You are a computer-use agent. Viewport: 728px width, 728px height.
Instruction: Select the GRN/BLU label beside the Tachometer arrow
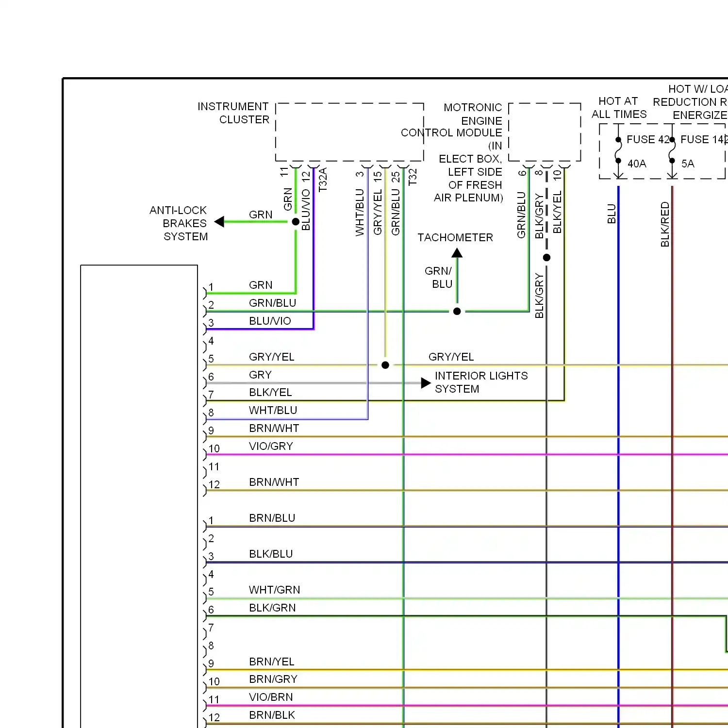(x=440, y=277)
